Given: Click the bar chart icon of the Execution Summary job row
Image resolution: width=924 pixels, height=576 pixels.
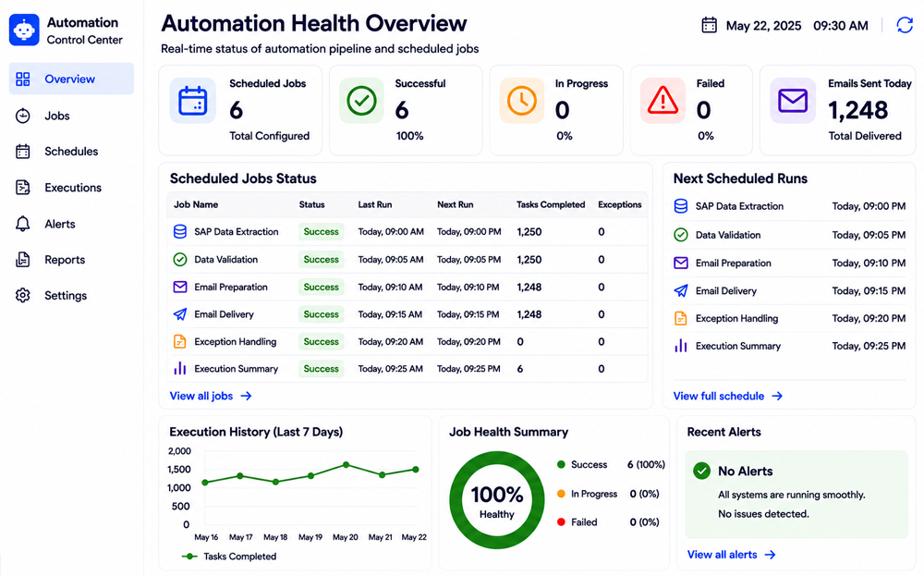Looking at the screenshot, I should (x=180, y=369).
